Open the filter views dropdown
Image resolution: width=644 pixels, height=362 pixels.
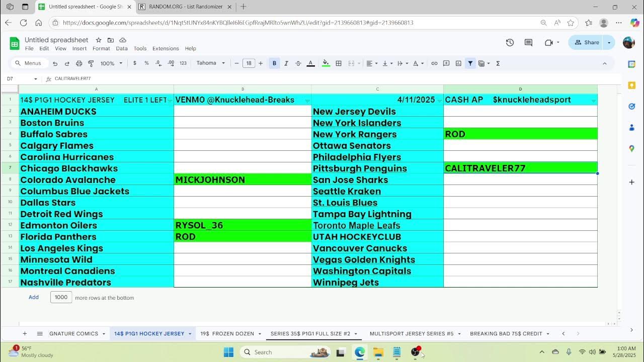(484, 63)
